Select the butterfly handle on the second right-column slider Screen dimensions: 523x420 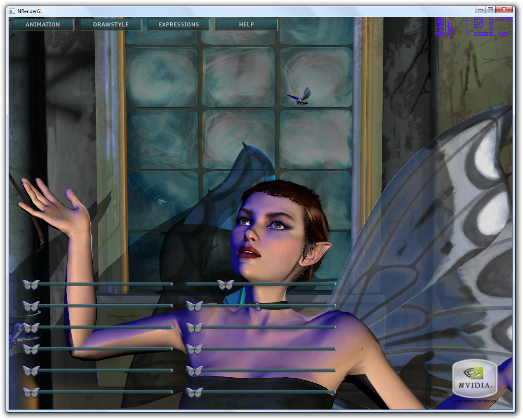(x=195, y=306)
